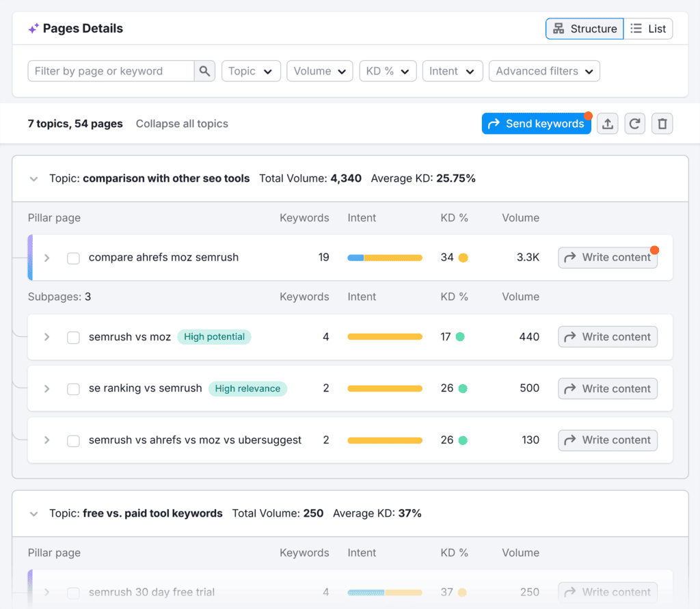Click the sparkle icon beside Pages Details
Image resolution: width=700 pixels, height=609 pixels.
[x=32, y=28]
